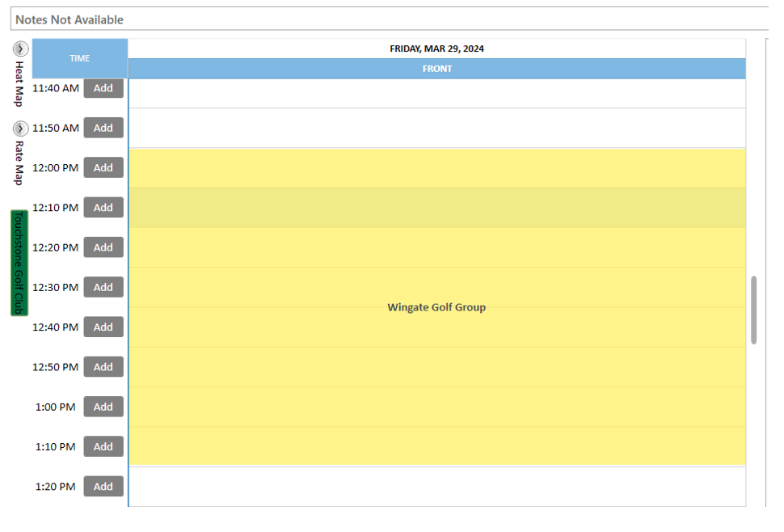This screenshot has height=532, width=784.
Task: Click the empty 11:40 AM front slot
Action: coord(437,93)
